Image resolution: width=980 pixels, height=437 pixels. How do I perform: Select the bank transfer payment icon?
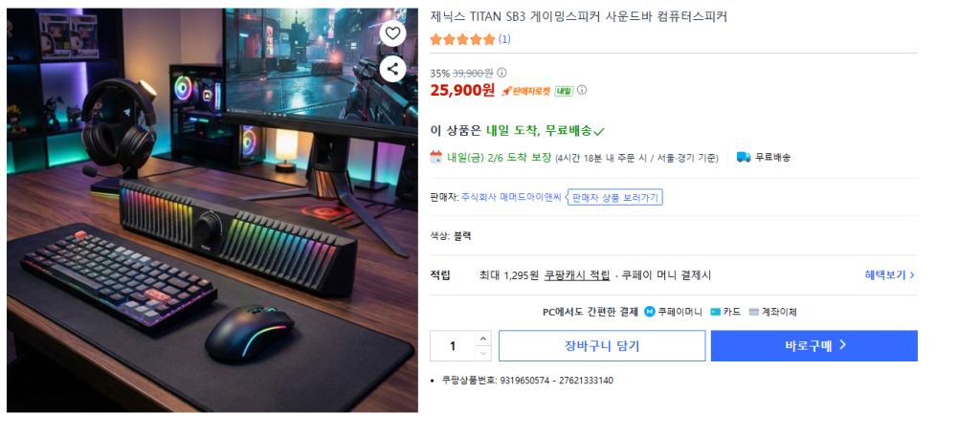[753, 312]
